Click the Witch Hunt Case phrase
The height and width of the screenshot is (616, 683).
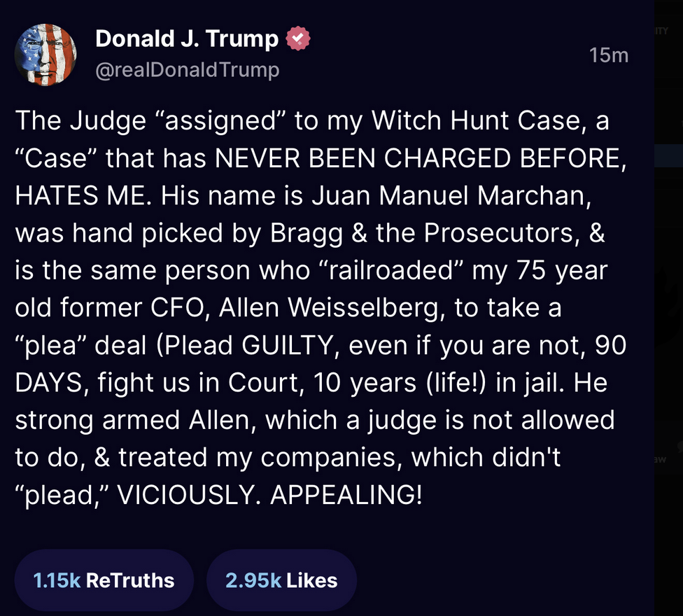click(476, 120)
